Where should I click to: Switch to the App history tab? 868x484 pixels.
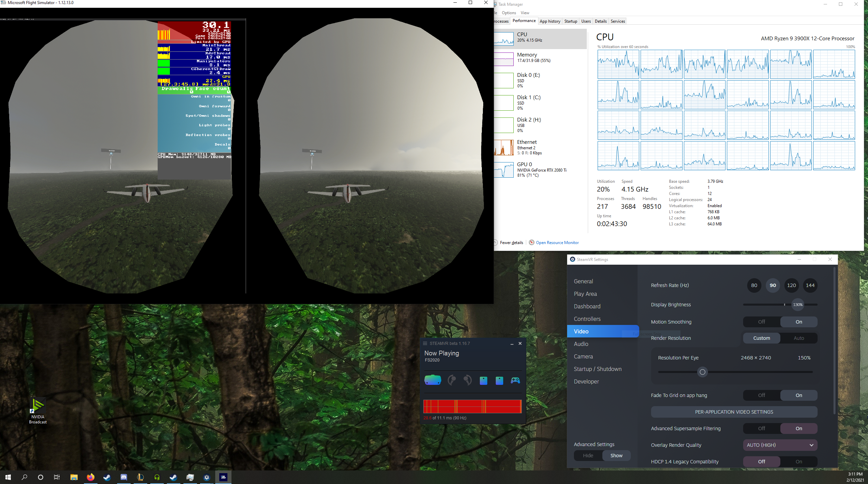click(x=550, y=21)
